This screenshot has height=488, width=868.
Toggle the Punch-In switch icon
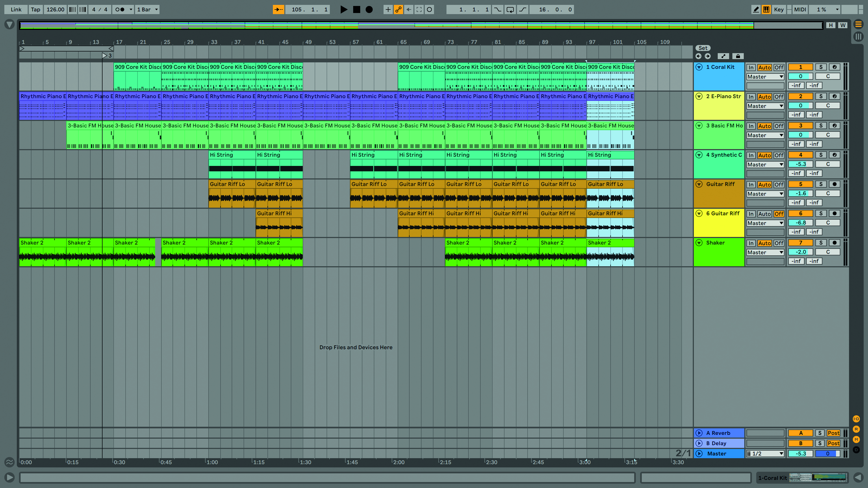498,9
